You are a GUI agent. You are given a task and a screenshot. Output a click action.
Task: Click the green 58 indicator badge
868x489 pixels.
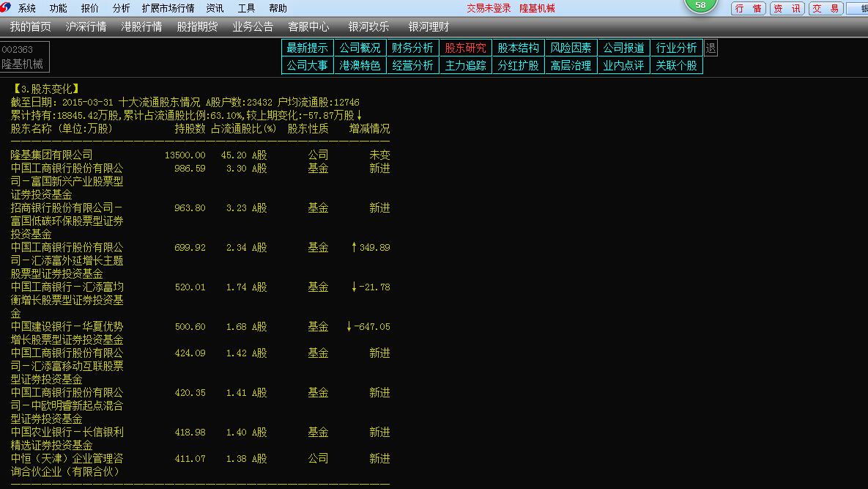(700, 6)
